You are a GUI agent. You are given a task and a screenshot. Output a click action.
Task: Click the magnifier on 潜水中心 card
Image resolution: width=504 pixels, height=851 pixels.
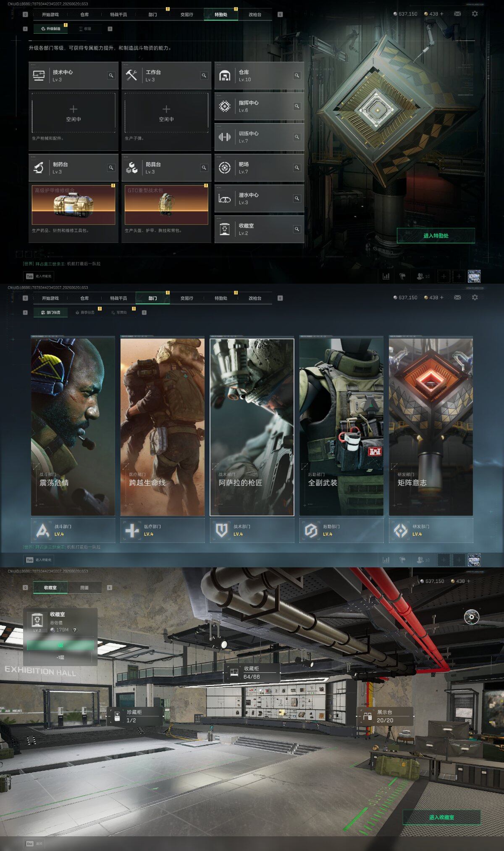click(x=297, y=198)
